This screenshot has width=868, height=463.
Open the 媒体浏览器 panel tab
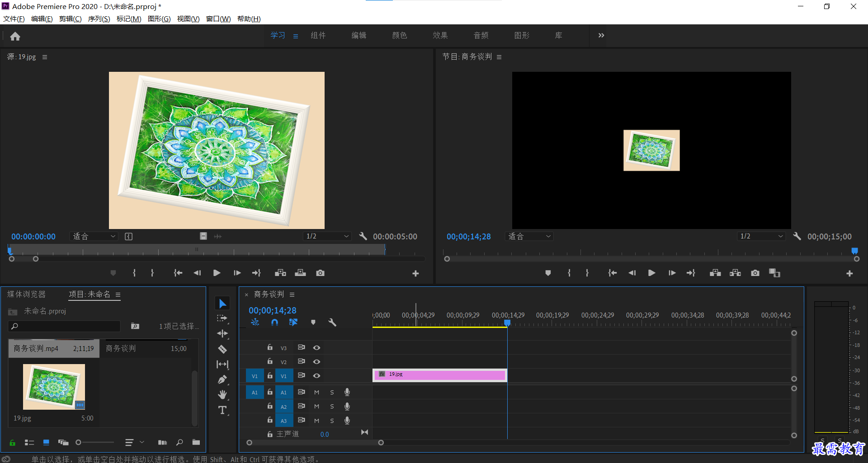tap(26, 294)
